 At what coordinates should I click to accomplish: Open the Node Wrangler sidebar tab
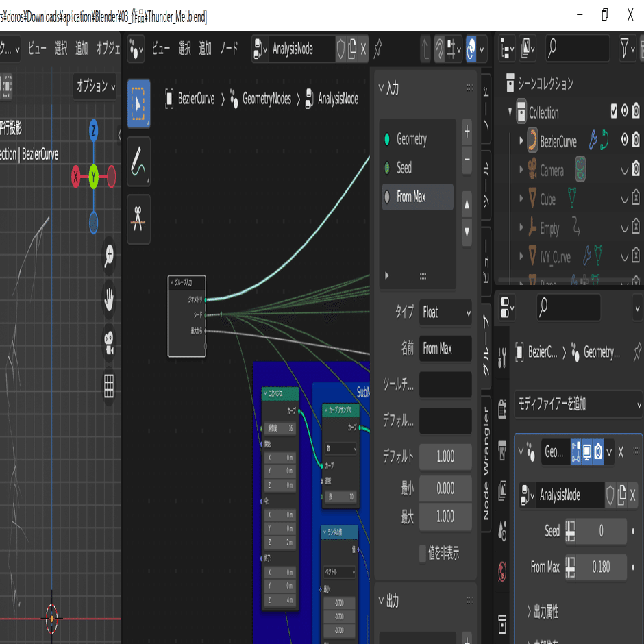(x=486, y=464)
